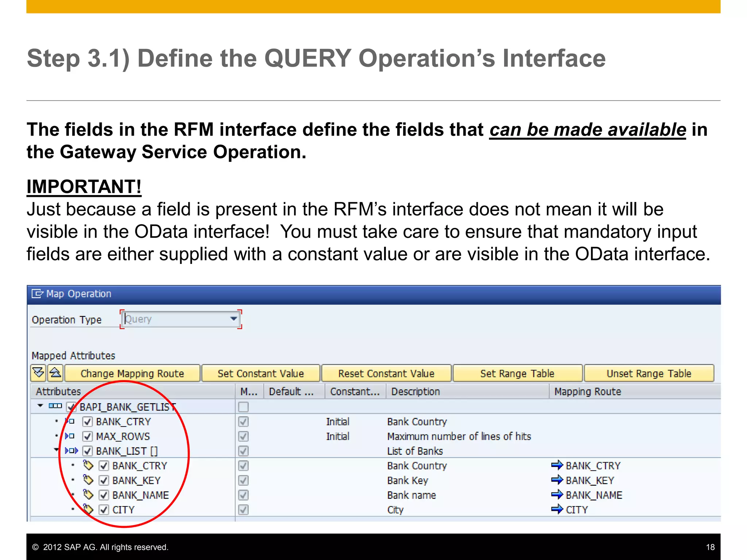Click the 'Maximum number of lines of hits' description
Viewport: 747px width, 560px height.
click(x=459, y=436)
